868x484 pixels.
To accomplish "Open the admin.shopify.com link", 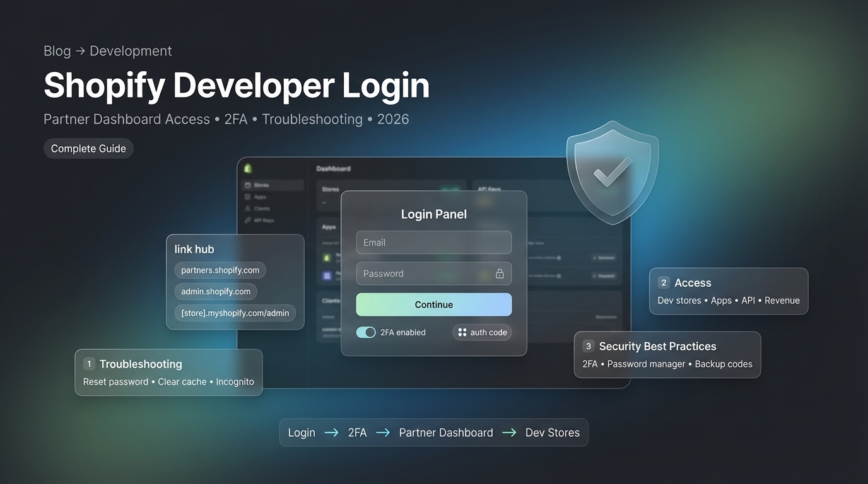I will [x=215, y=291].
